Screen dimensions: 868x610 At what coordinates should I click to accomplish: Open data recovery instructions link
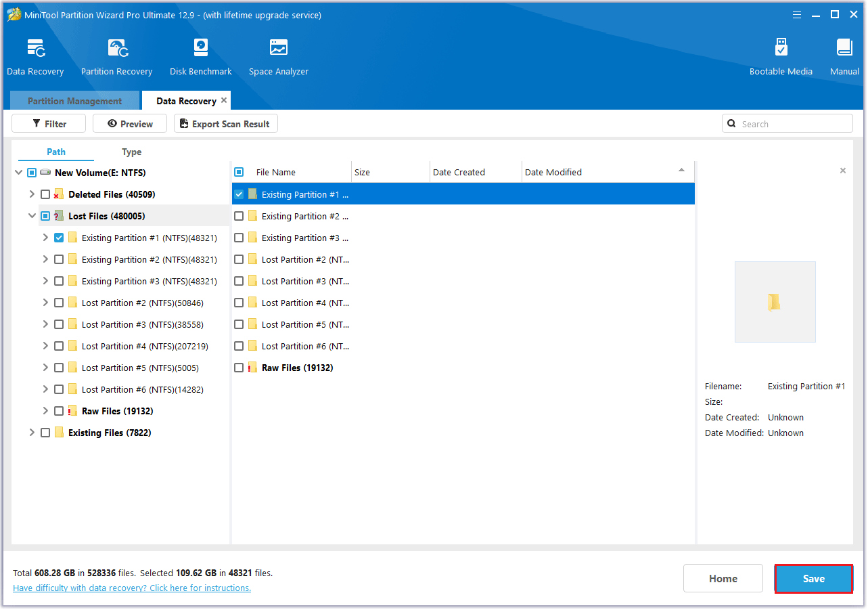click(x=132, y=588)
